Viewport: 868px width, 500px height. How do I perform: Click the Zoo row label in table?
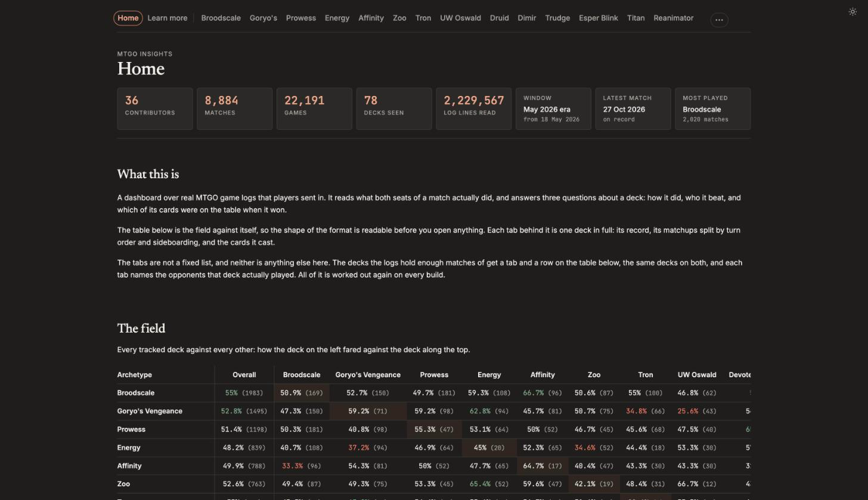(x=123, y=484)
